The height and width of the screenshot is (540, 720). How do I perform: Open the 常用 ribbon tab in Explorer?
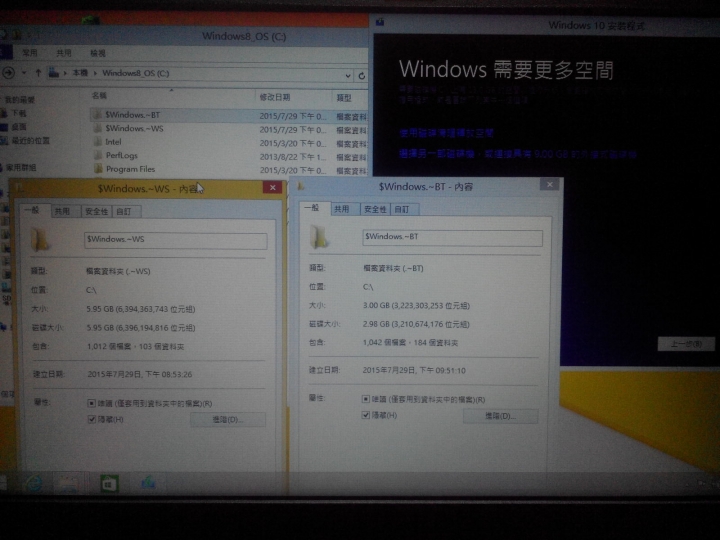30,53
